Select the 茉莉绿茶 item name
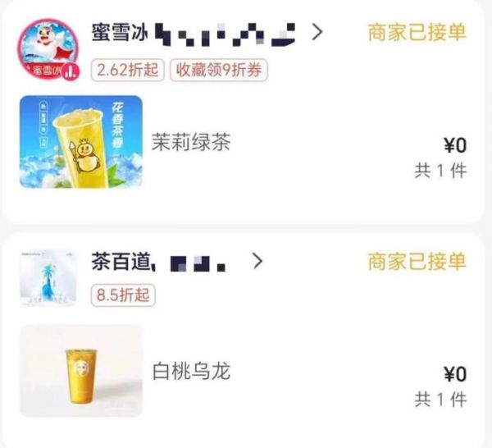This screenshot has height=448, width=492. point(191,142)
